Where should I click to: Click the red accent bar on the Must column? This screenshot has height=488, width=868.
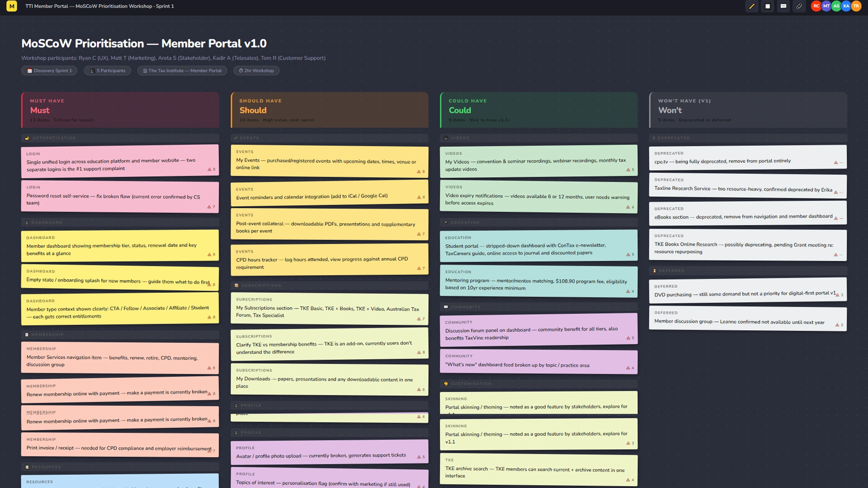(x=22, y=110)
